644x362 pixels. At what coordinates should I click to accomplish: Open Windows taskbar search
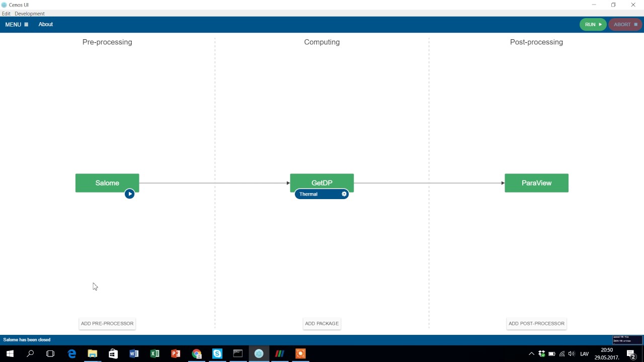(x=30, y=353)
